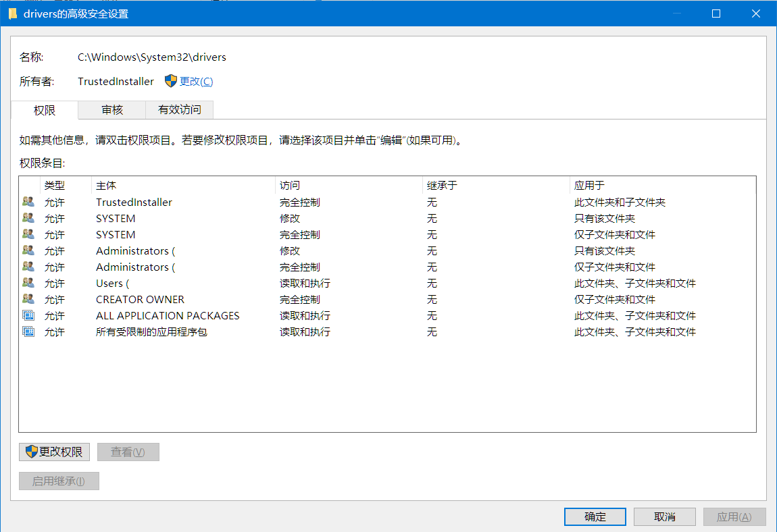Click the 更改(C) owner link

197,80
